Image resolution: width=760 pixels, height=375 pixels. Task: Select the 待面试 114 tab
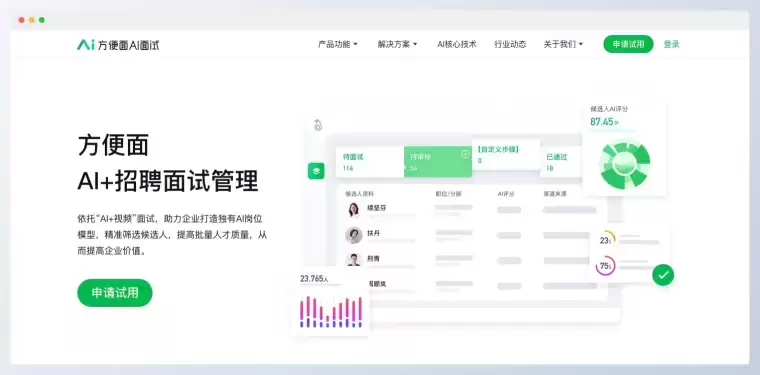[x=370, y=162]
